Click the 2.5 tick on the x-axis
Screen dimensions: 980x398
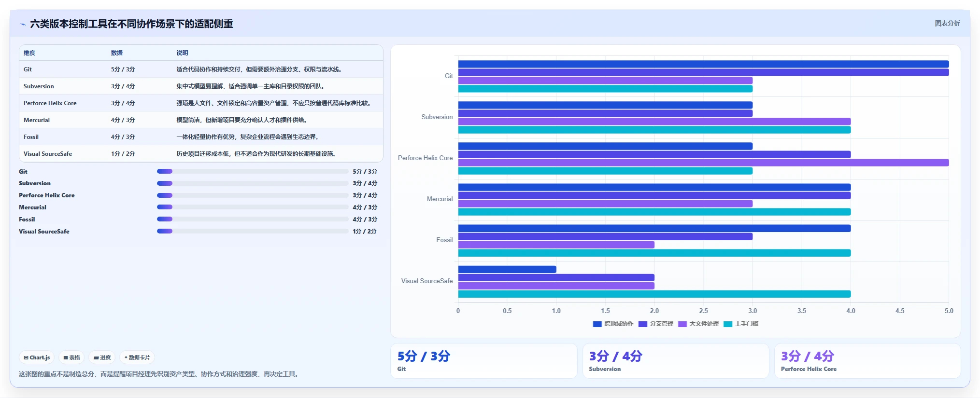pyautogui.click(x=704, y=311)
